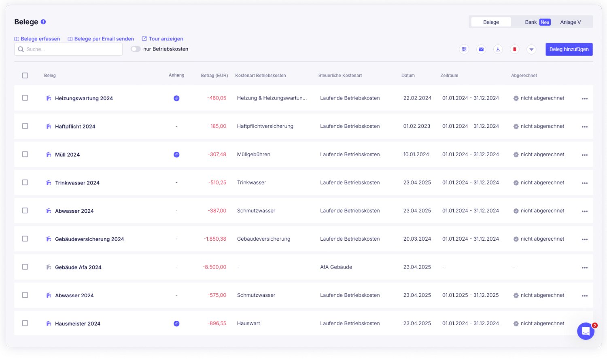Screen dimensions: 607x364
Task: Open more options menu for Heizungswartung 2024
Action: point(585,99)
